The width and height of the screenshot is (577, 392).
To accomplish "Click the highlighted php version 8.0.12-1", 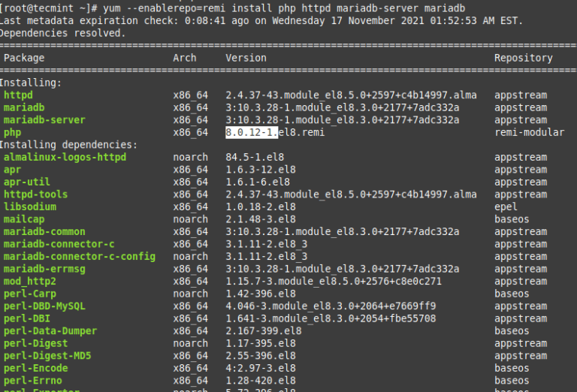I will 252,132.
